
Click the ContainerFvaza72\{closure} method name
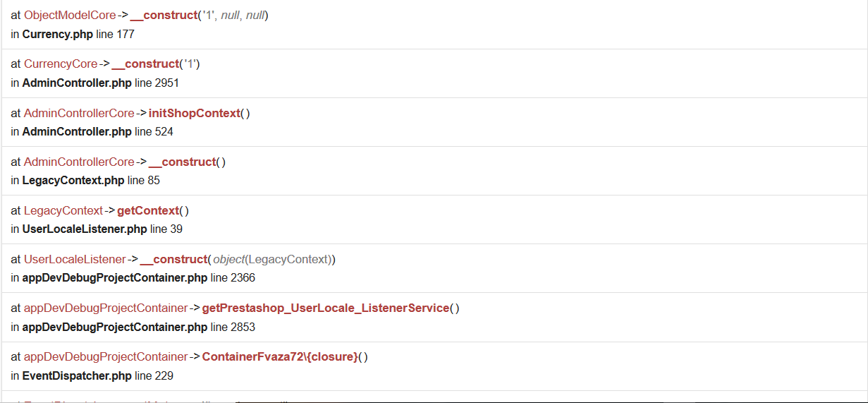tap(280, 356)
